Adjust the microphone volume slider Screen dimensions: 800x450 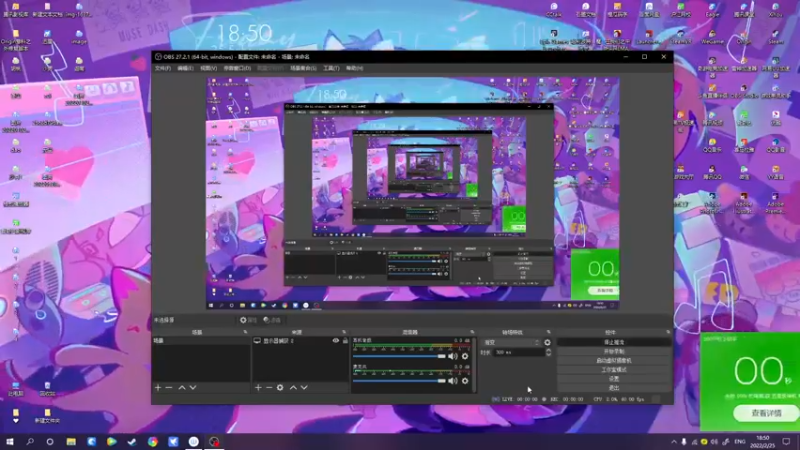coord(399,381)
